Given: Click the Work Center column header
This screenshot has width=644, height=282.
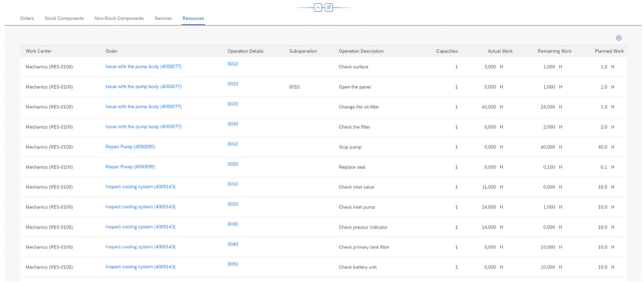Looking at the screenshot, I should click(39, 51).
